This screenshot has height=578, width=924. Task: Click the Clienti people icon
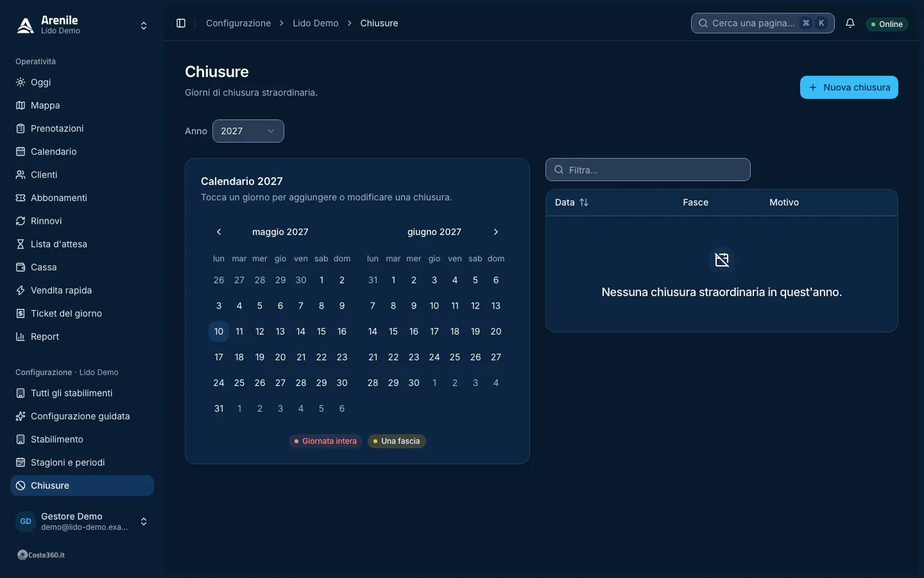pos(21,175)
